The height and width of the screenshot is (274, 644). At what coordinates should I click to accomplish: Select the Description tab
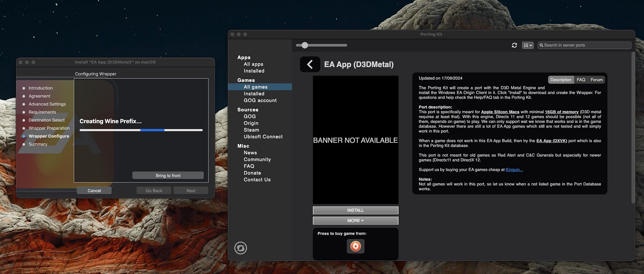point(560,80)
